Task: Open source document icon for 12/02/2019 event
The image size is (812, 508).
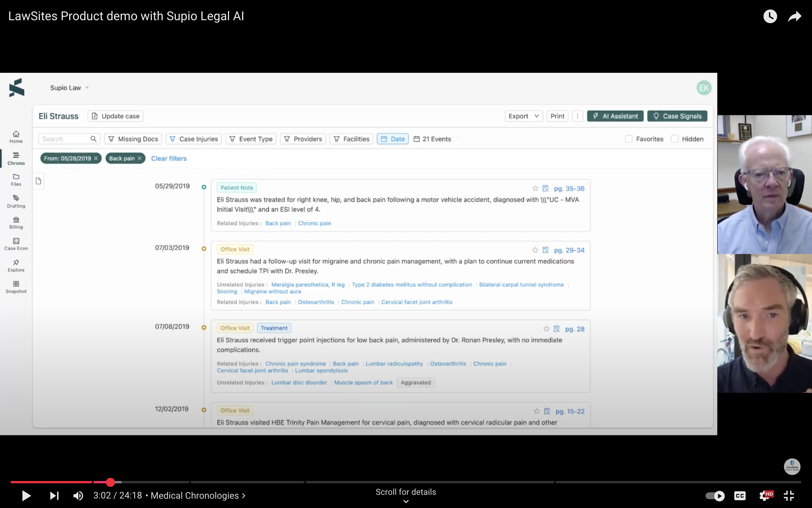Action: click(x=547, y=411)
